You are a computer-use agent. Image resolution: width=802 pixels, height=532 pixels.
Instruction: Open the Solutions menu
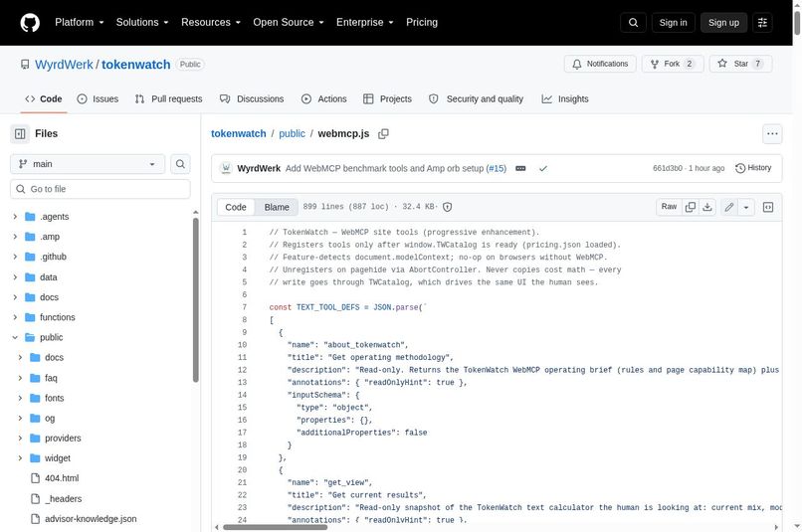pyautogui.click(x=142, y=23)
